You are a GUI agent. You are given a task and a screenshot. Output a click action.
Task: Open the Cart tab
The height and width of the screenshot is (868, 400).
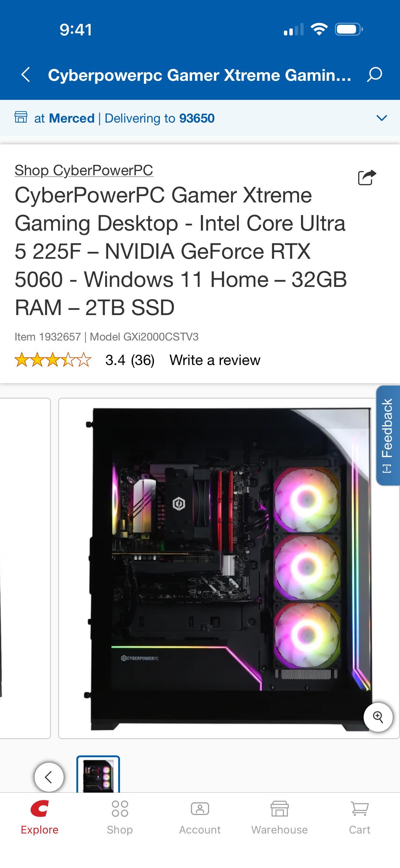(359, 817)
